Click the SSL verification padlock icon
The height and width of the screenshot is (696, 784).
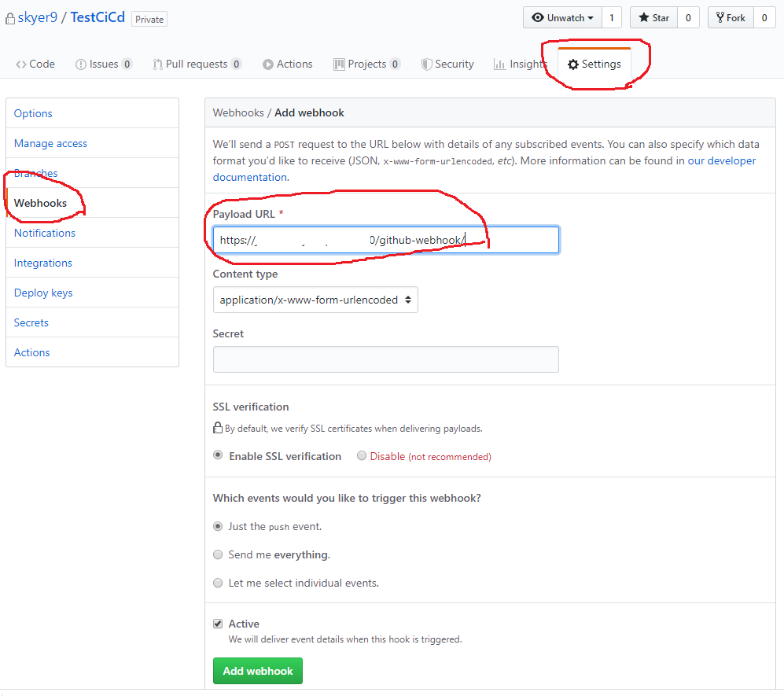point(218,428)
